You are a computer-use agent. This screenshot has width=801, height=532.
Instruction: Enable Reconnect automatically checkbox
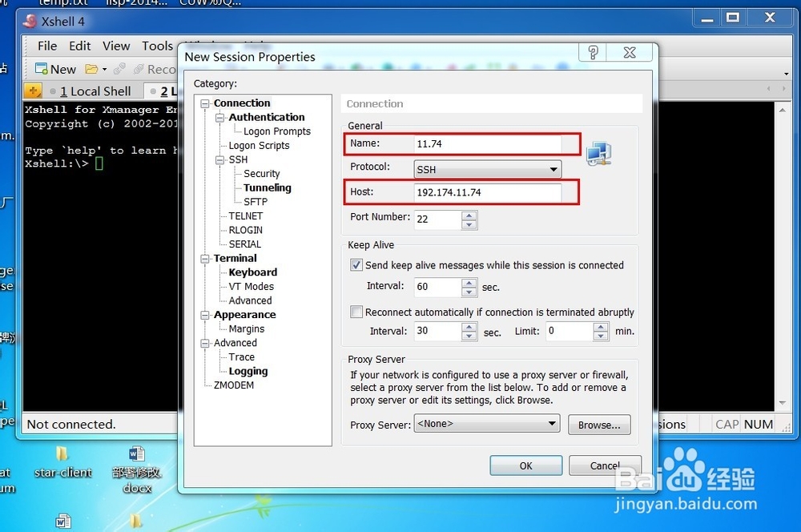[x=356, y=312]
